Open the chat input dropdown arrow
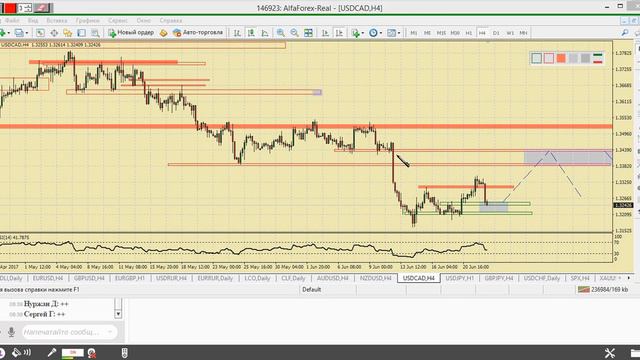The image size is (640, 360). pos(110,332)
